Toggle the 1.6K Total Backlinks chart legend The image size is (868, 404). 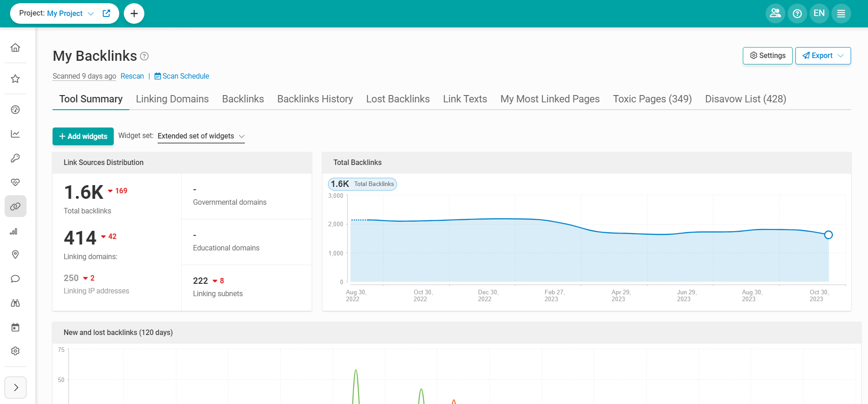[x=362, y=184]
